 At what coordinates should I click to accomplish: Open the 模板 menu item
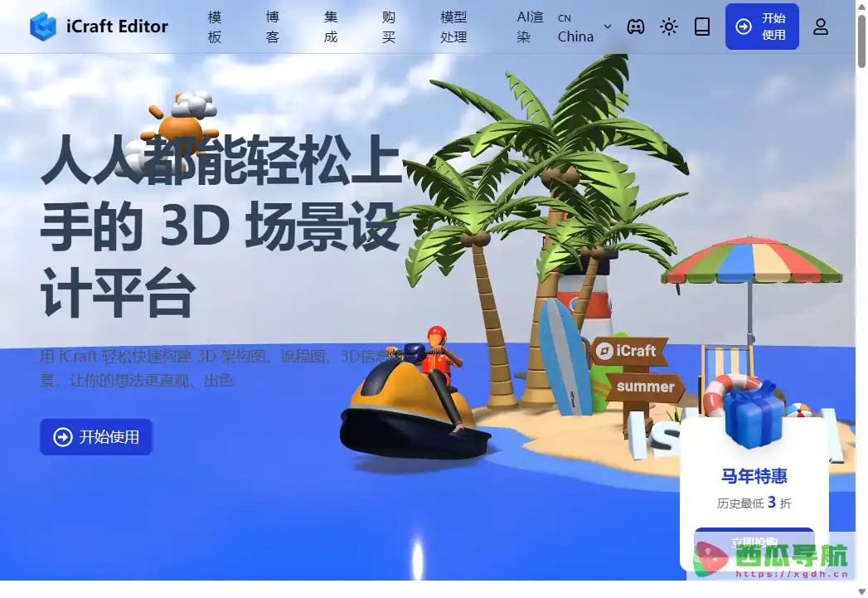(x=215, y=27)
